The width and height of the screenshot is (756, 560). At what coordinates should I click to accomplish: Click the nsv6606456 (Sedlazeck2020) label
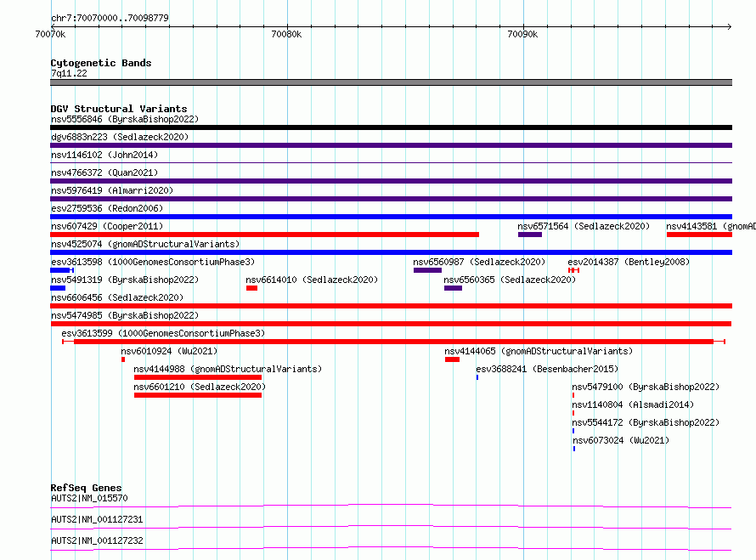(x=117, y=297)
